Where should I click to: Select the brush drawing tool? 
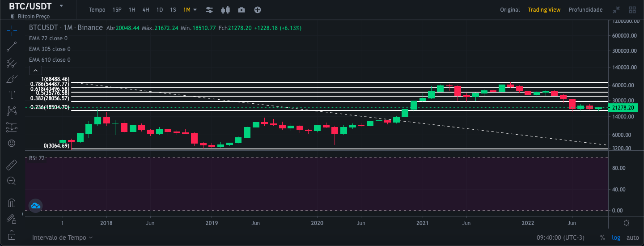click(x=12, y=80)
